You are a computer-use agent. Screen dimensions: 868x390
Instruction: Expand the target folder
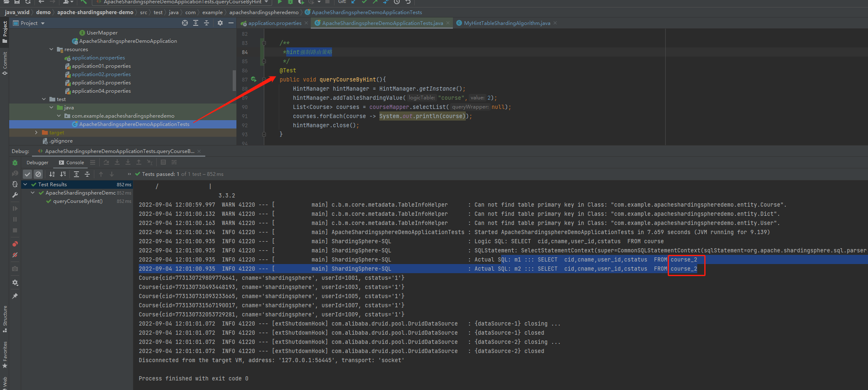[x=37, y=132]
